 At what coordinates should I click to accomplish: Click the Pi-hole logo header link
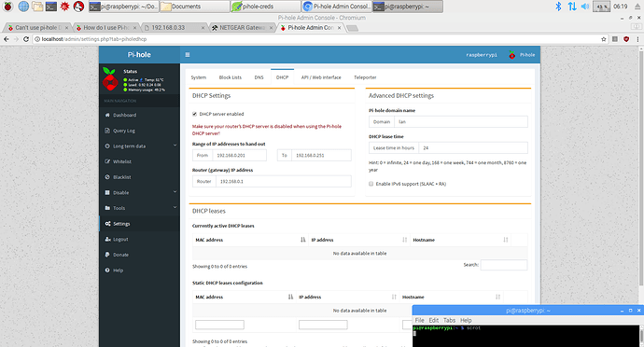[x=139, y=55]
